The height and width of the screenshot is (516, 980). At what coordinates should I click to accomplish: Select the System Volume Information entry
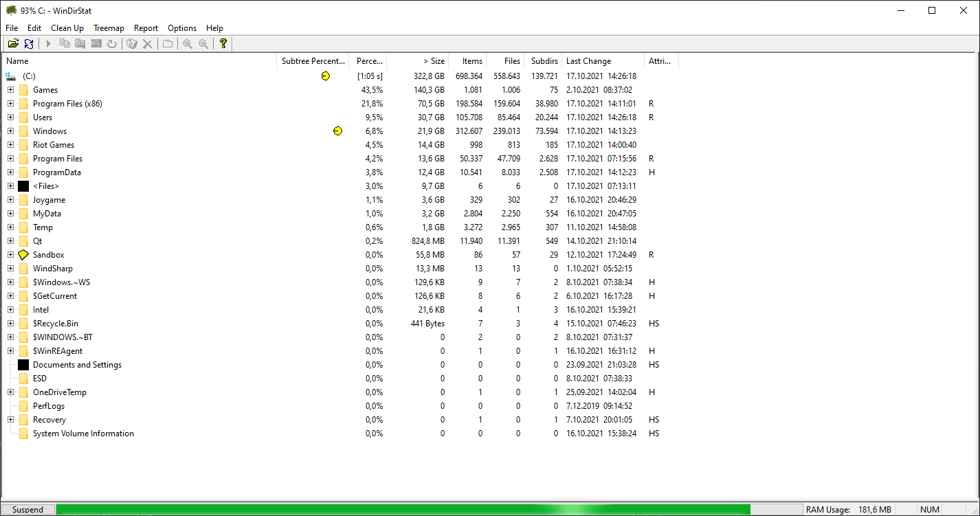click(83, 434)
